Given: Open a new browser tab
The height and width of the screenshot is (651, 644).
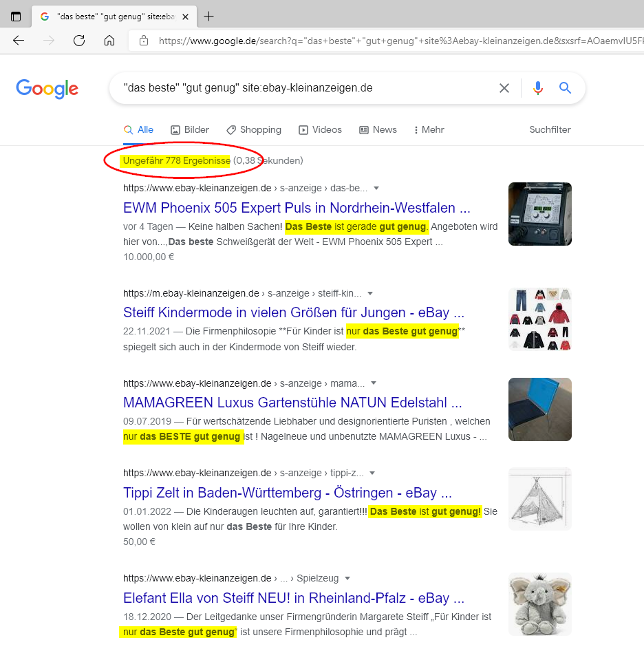Looking at the screenshot, I should click(209, 17).
